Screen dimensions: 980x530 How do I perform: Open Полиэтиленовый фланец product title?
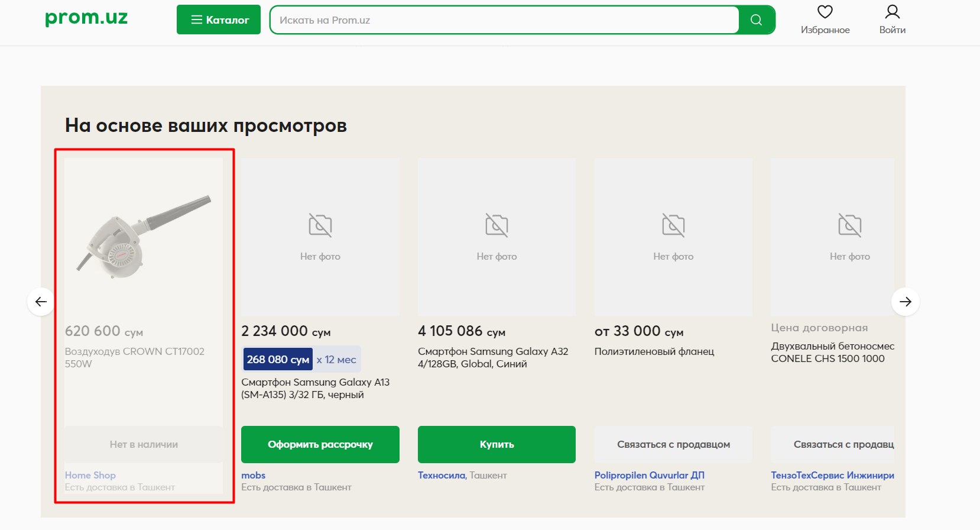tap(654, 351)
